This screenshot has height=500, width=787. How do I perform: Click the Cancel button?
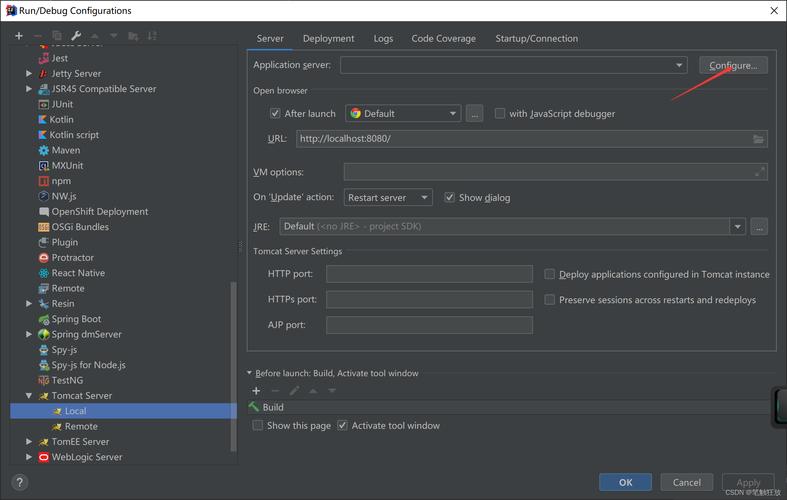coord(687,482)
